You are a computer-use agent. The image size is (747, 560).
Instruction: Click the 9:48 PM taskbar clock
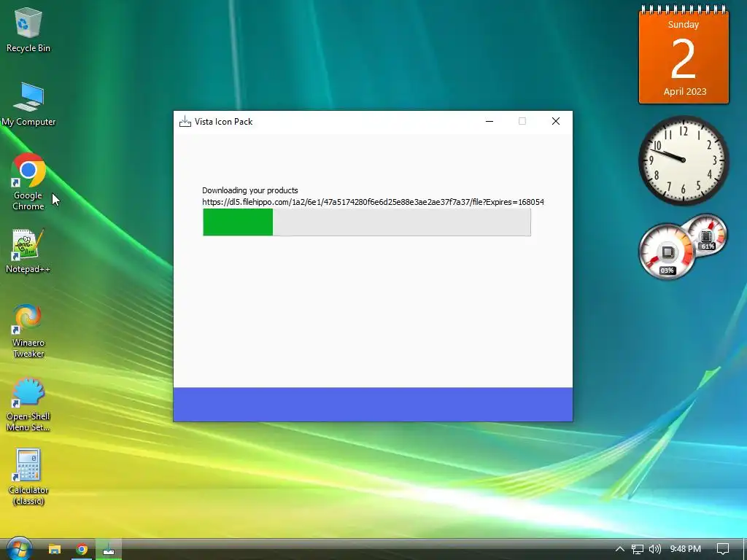coord(686,549)
